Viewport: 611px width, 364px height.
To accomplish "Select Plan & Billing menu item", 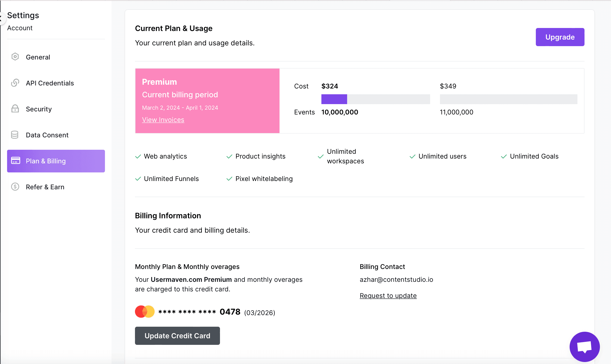I will 56,161.
